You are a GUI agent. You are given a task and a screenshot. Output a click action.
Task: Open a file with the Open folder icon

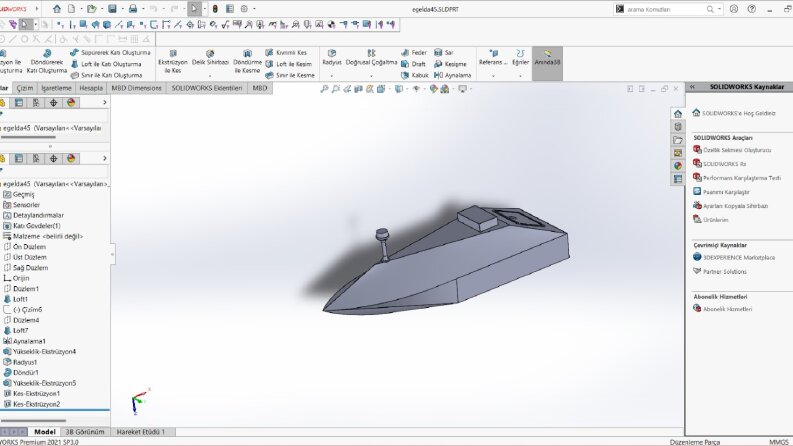91,9
